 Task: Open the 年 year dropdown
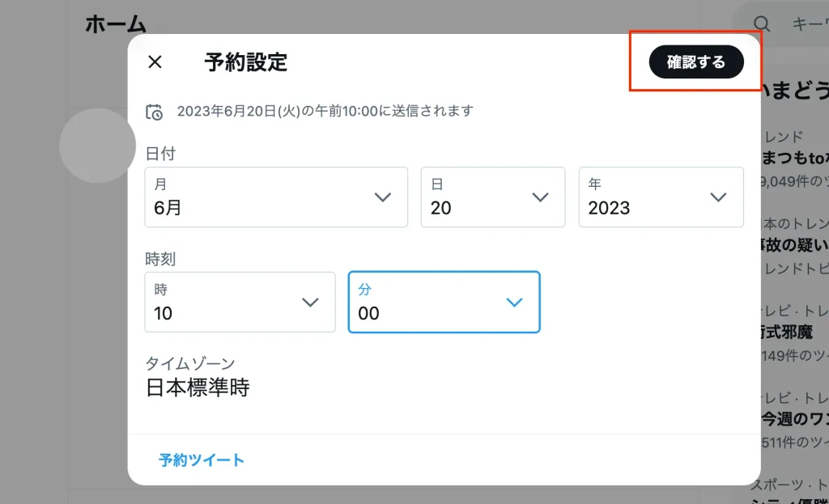click(660, 197)
